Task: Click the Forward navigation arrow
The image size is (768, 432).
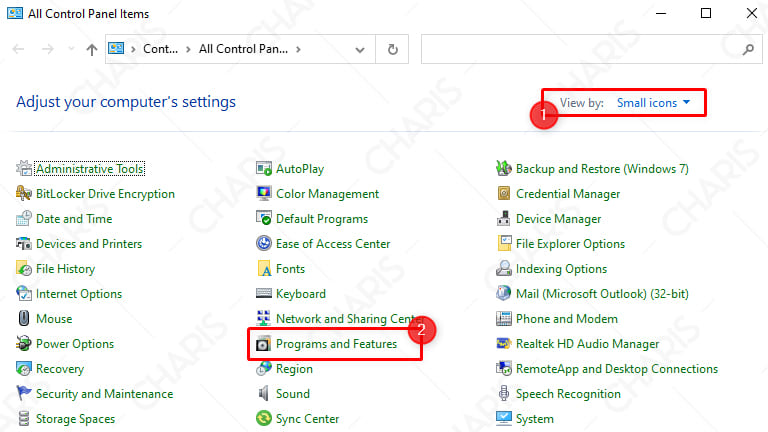Action: pyautogui.click(x=48, y=49)
